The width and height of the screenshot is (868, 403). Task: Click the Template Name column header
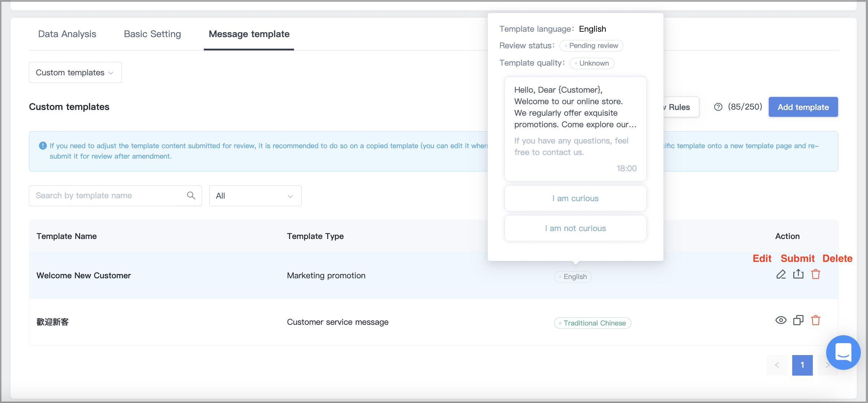pyautogui.click(x=66, y=236)
